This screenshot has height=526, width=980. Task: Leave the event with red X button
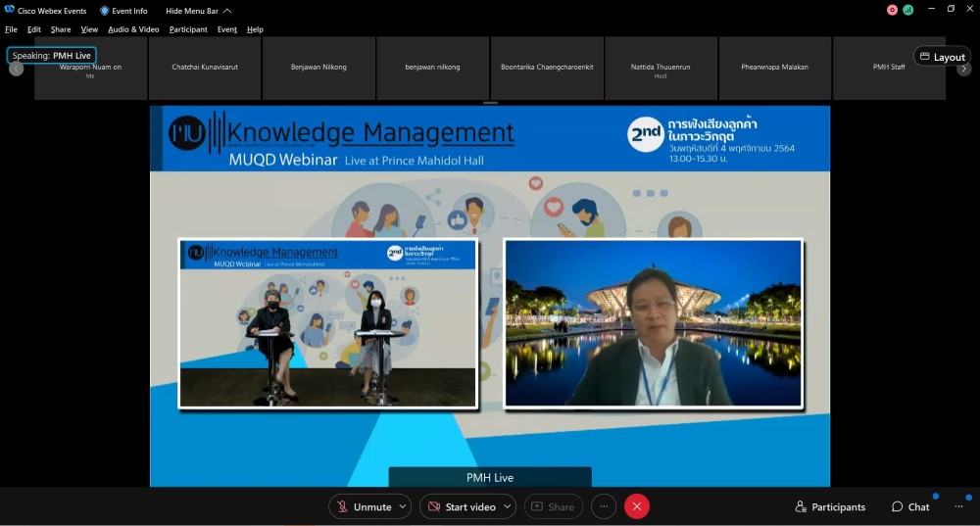637,506
